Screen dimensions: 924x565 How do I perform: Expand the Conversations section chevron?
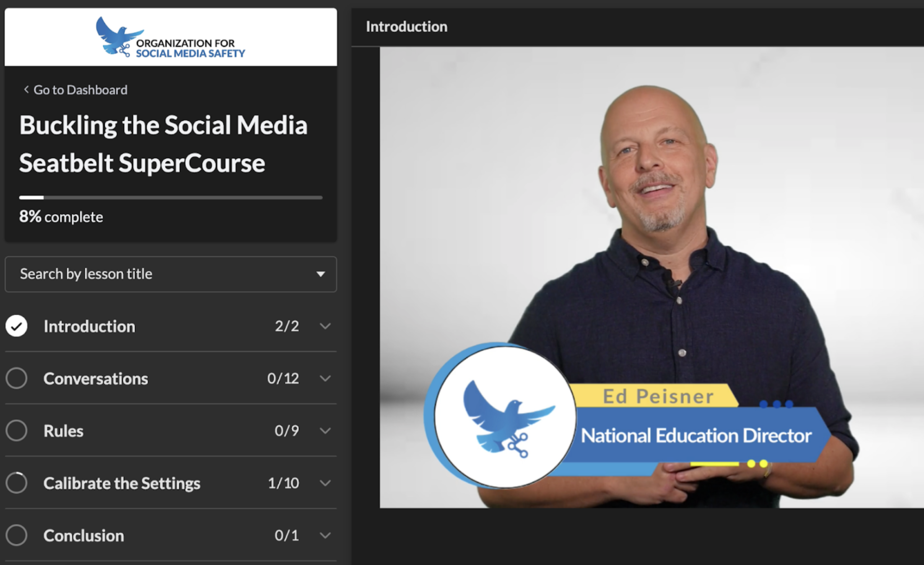325,378
